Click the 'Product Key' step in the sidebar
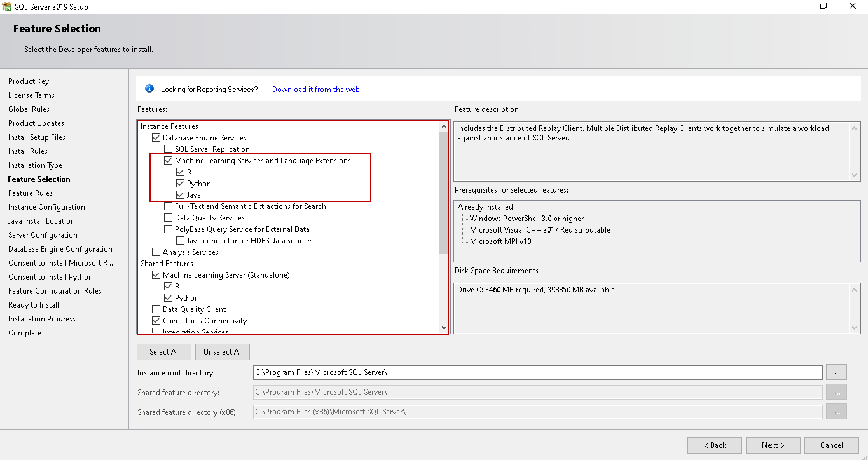Image resolution: width=868 pixels, height=460 pixels. pos(29,81)
